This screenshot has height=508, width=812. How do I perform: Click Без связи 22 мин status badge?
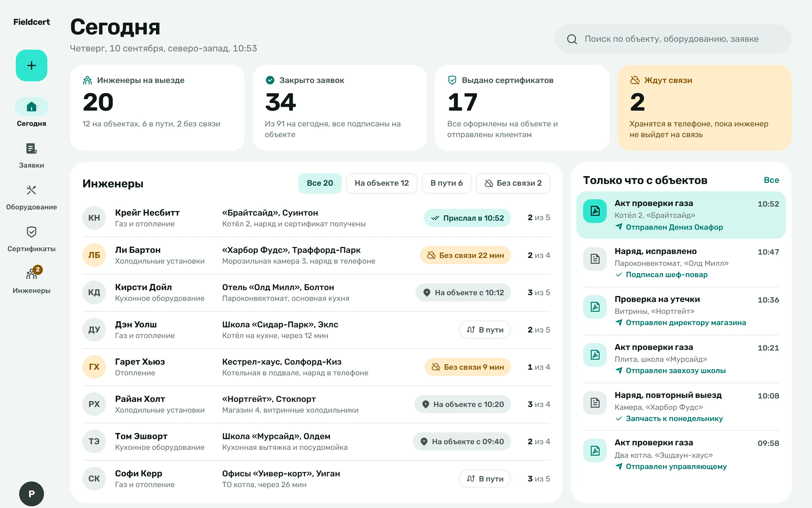coord(465,255)
